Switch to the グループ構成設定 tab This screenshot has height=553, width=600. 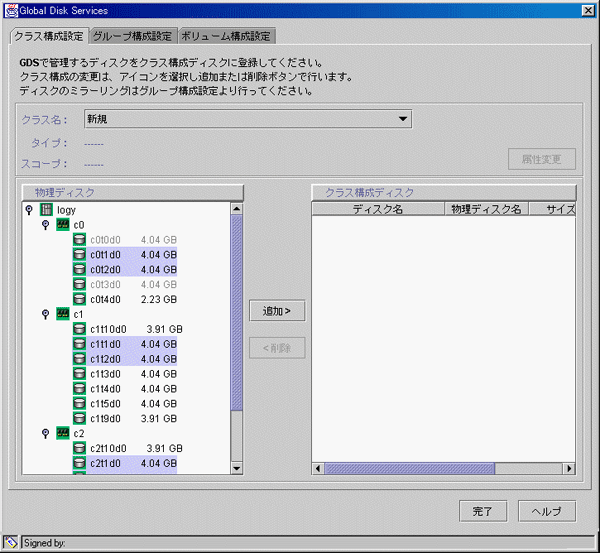pyautogui.click(x=133, y=36)
